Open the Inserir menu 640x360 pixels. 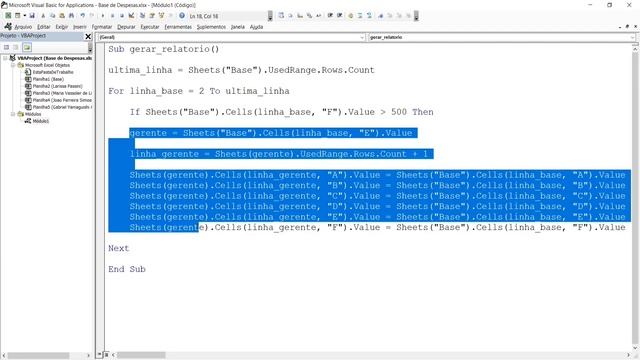tap(80, 27)
